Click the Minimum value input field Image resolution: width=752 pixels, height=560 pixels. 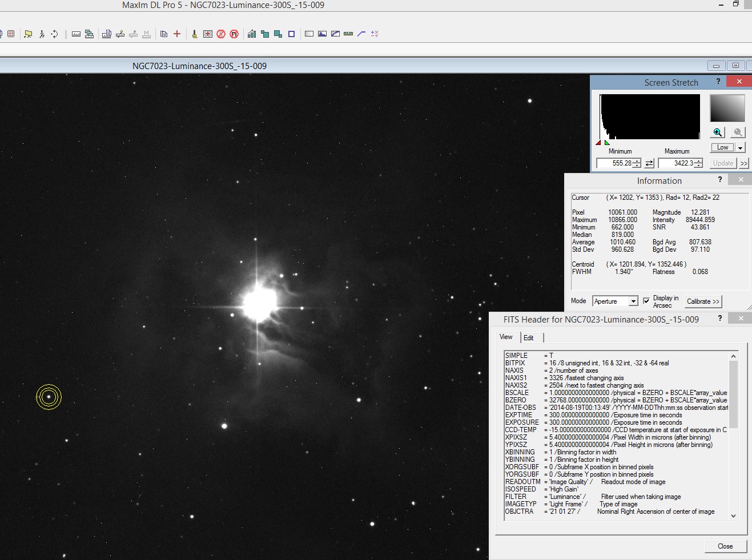(616, 163)
